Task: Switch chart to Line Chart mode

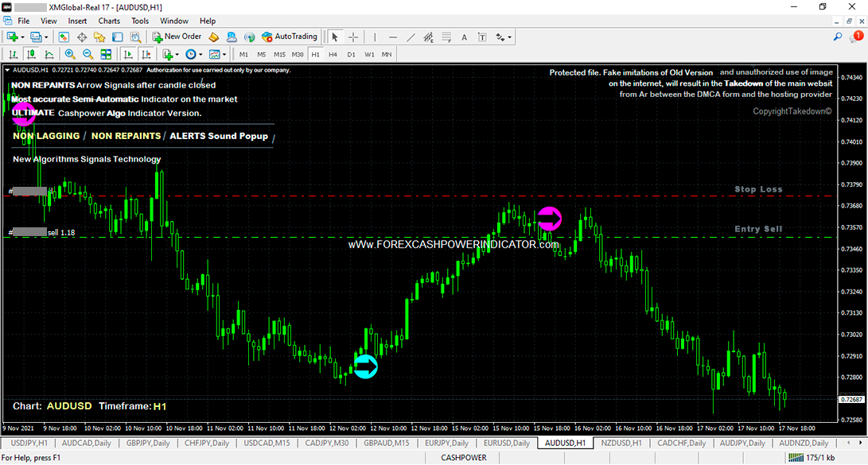Action: click(49, 54)
